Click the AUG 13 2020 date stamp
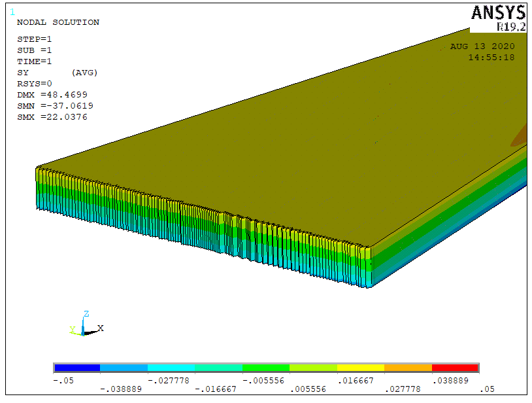This screenshot has width=532, height=403. pyautogui.click(x=482, y=46)
